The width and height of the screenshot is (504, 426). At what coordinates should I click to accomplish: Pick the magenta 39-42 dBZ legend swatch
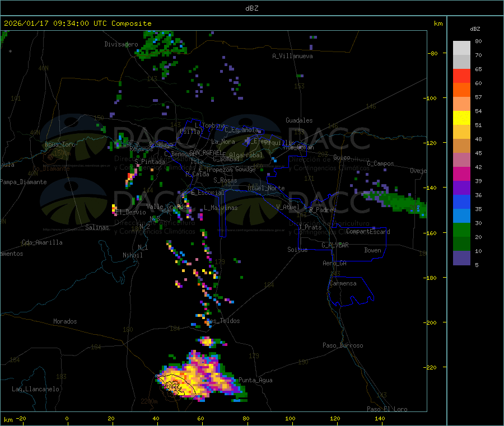(x=461, y=174)
